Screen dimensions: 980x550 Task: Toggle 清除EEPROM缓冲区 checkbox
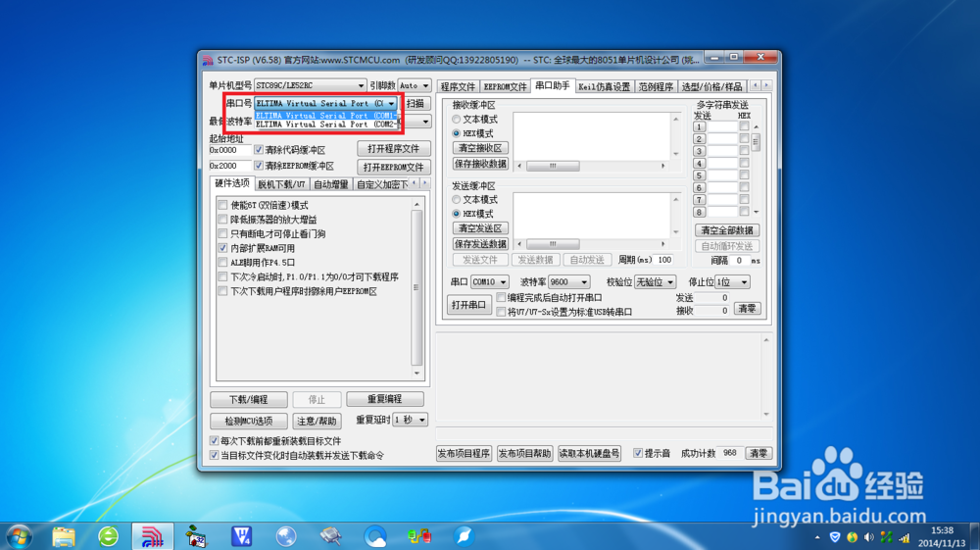(258, 166)
